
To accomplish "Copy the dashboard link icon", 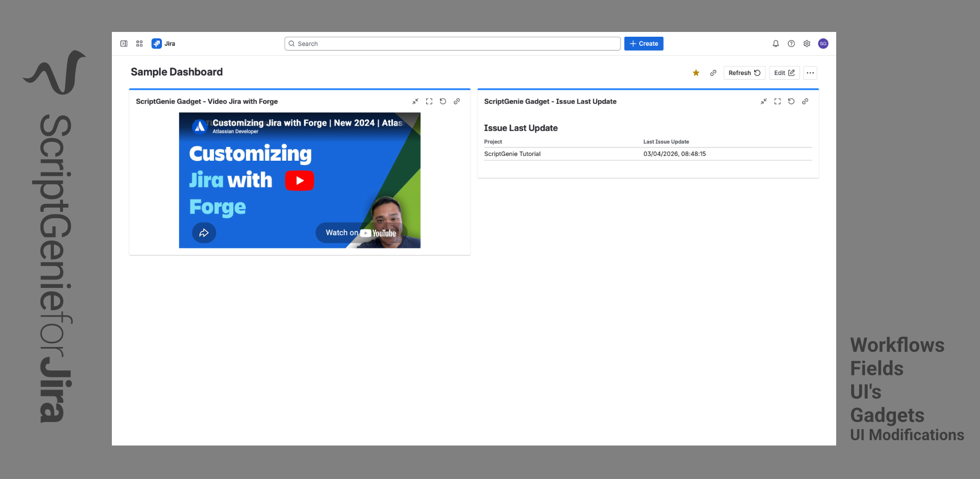I will coord(713,73).
